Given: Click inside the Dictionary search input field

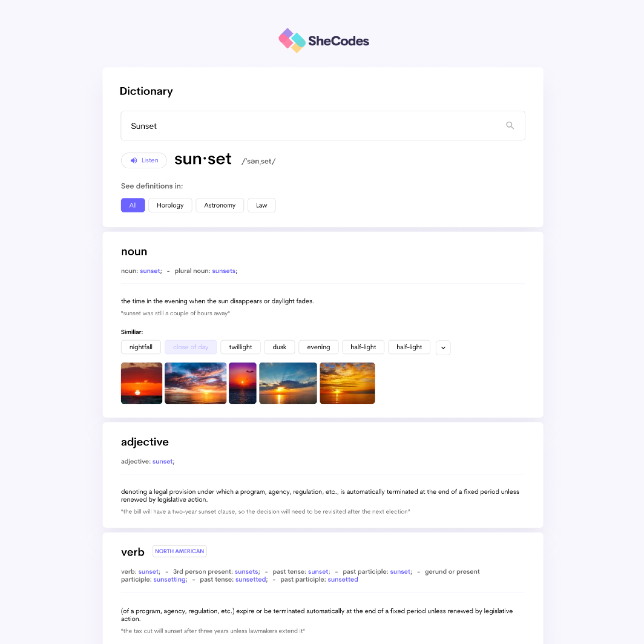Looking at the screenshot, I should tap(322, 126).
